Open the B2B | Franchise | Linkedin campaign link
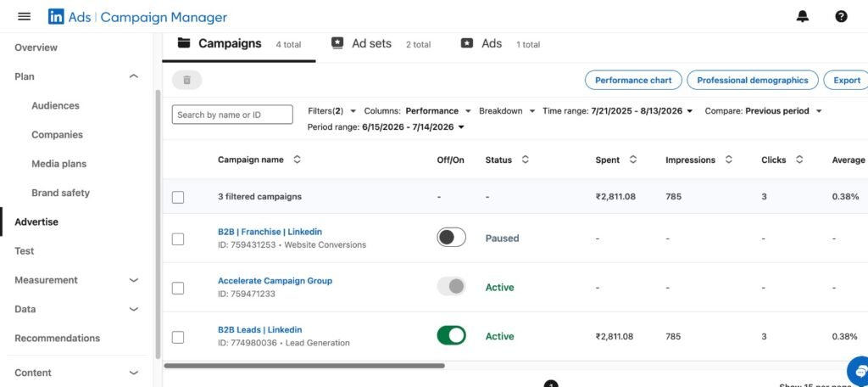The image size is (868, 387). pyautogui.click(x=270, y=232)
